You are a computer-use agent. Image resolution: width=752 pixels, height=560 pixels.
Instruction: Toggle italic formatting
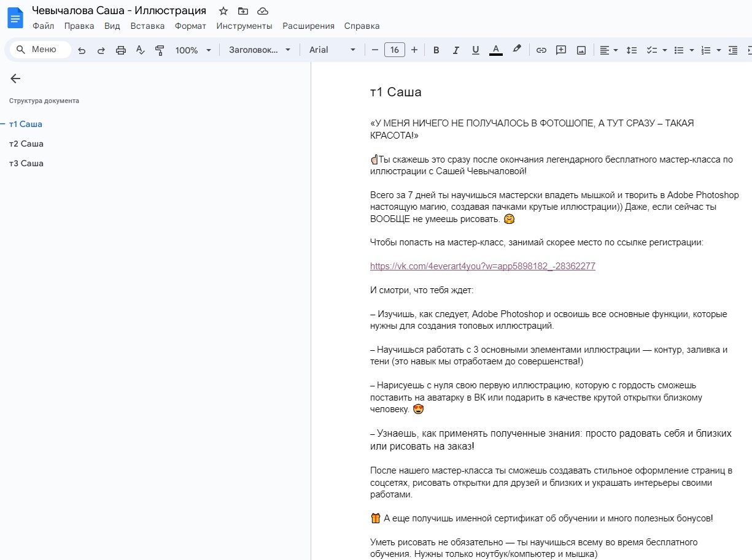[456, 50]
